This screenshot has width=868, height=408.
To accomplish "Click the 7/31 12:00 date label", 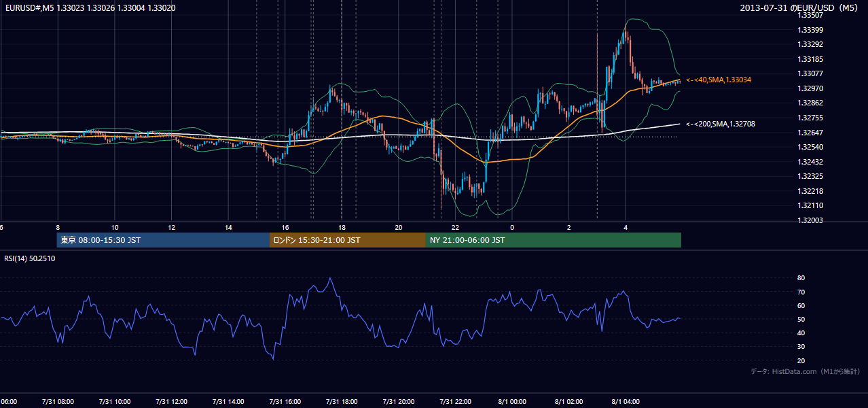I will click(172, 402).
